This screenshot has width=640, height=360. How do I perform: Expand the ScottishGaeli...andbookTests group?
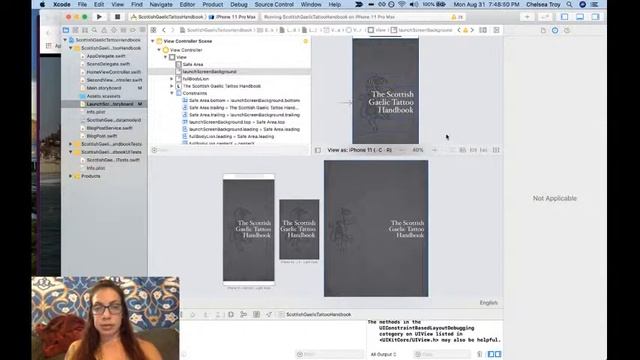71,144
